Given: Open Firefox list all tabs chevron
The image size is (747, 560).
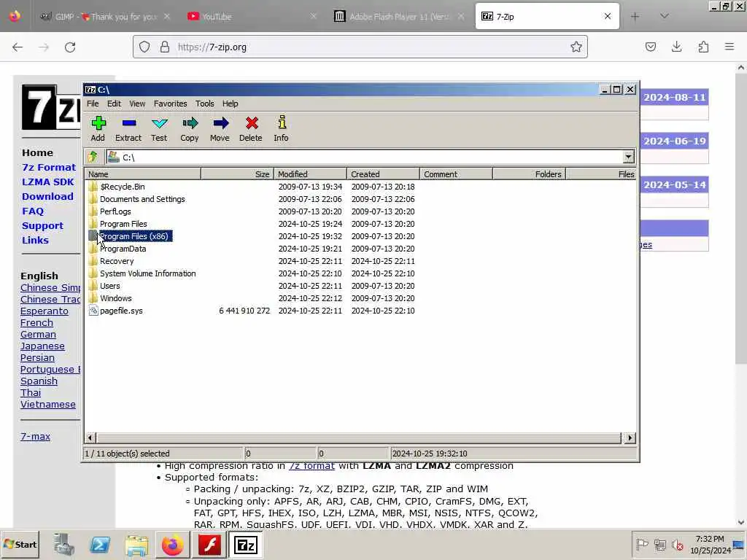Looking at the screenshot, I should pyautogui.click(x=664, y=17).
